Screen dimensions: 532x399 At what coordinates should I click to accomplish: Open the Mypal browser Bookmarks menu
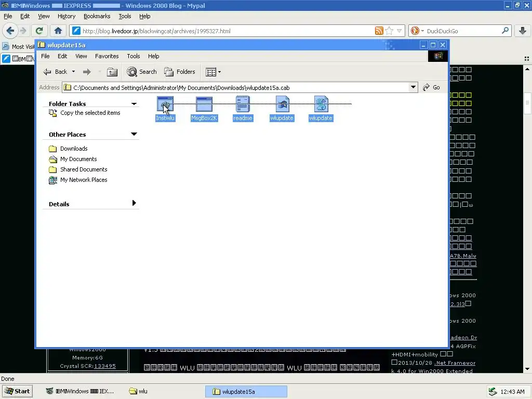pyautogui.click(x=97, y=16)
